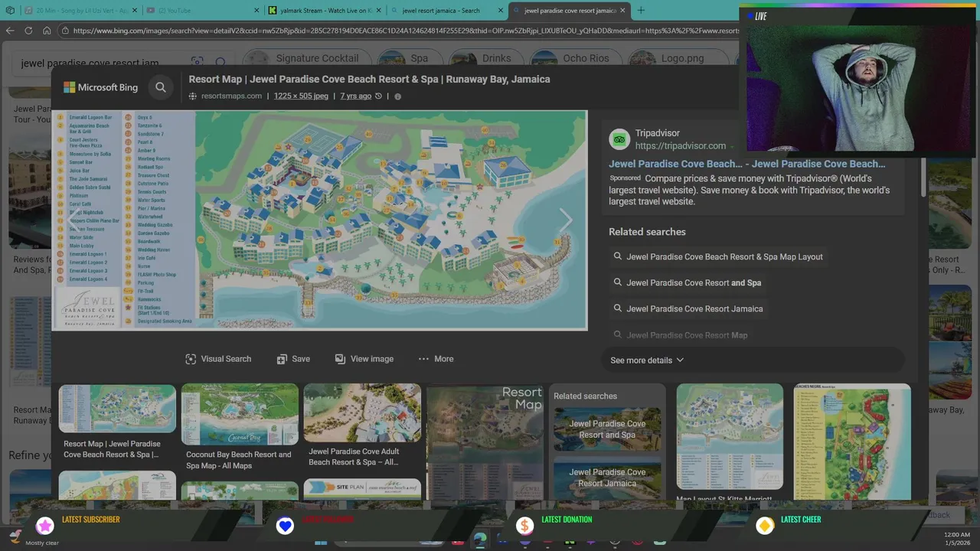
Task: Click the '7 yrs ago' link
Action: [356, 96]
